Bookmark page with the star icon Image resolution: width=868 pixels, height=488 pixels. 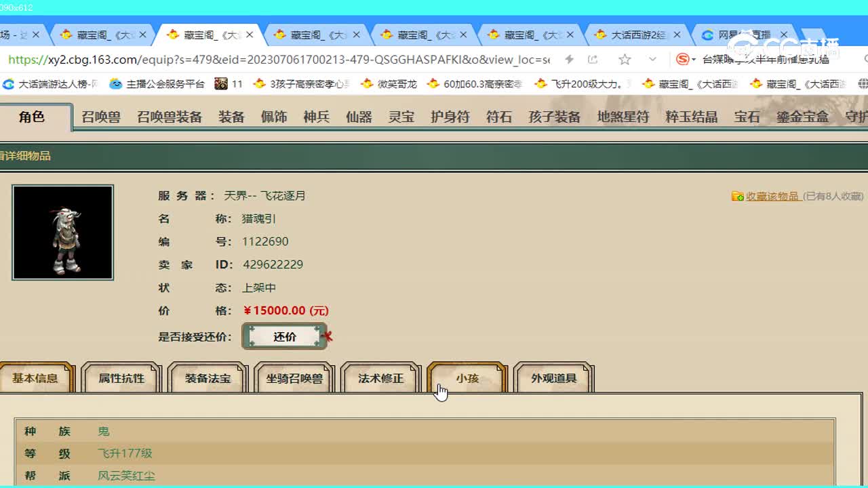coord(625,60)
